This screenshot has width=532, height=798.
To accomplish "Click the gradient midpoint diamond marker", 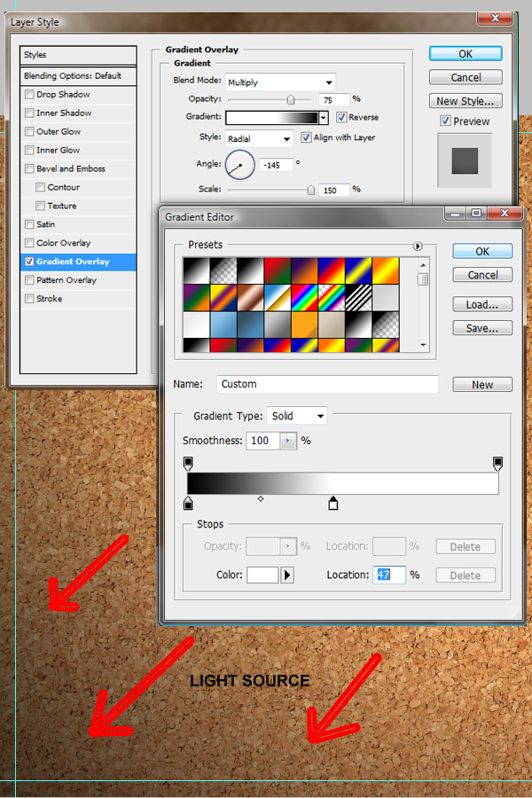I will click(x=261, y=498).
